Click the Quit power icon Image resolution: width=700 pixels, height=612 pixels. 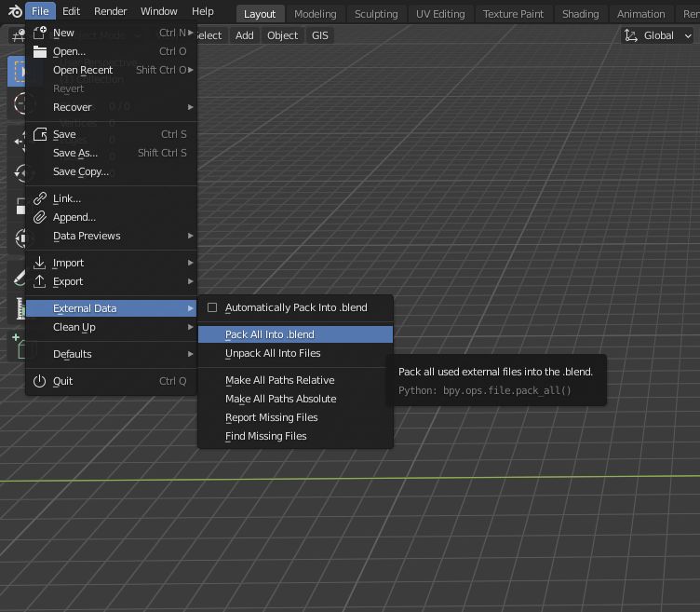point(40,381)
